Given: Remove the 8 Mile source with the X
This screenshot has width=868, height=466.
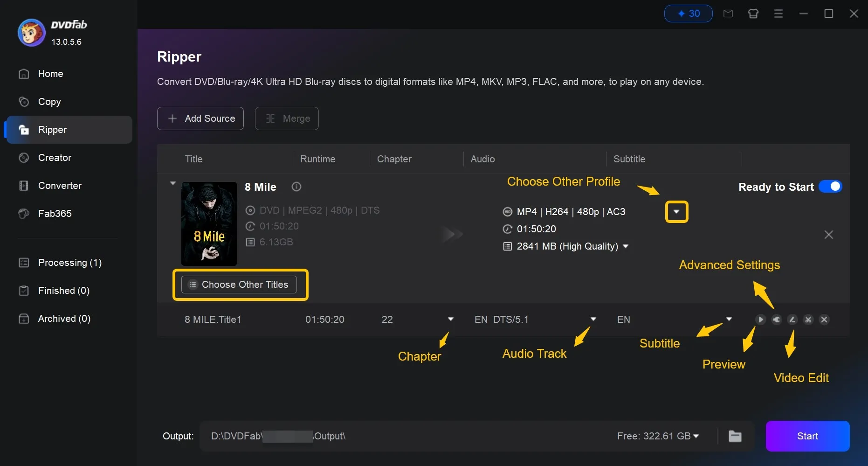Looking at the screenshot, I should 828,235.
